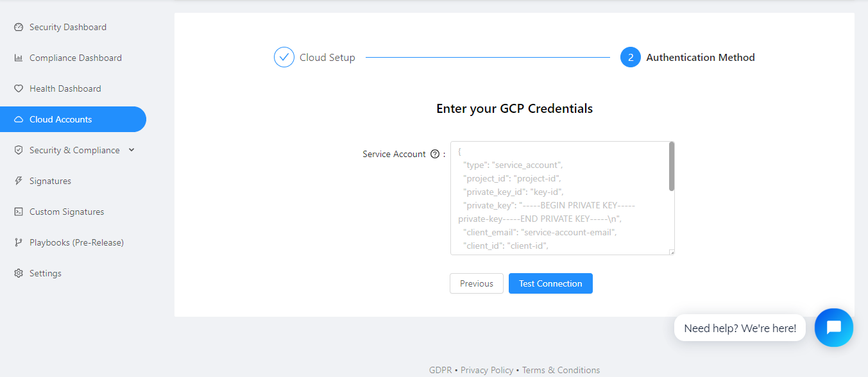Image resolution: width=868 pixels, height=377 pixels.
Task: Click the Compliance Dashboard bar chart icon
Action: pos(19,58)
